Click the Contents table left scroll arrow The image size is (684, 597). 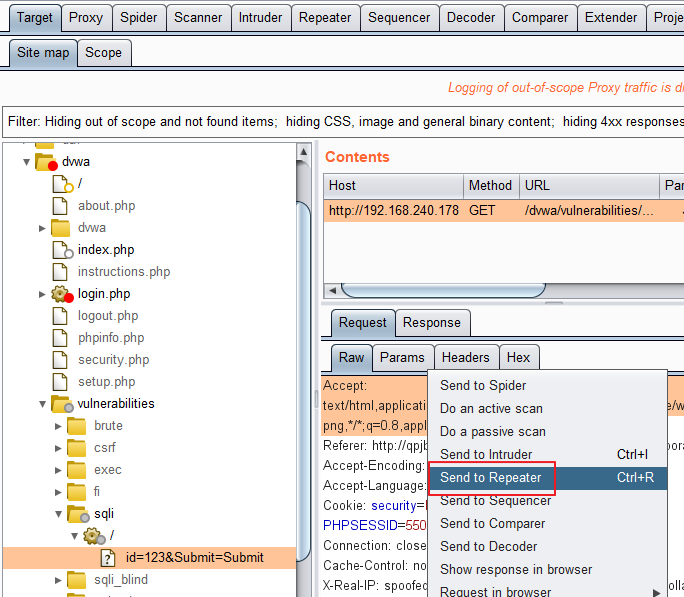click(333, 290)
